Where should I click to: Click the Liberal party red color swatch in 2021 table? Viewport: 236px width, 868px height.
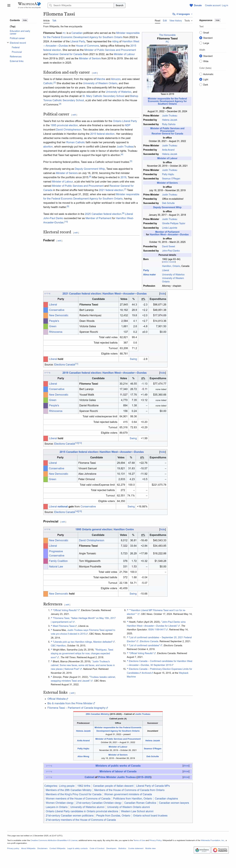click(46, 305)
